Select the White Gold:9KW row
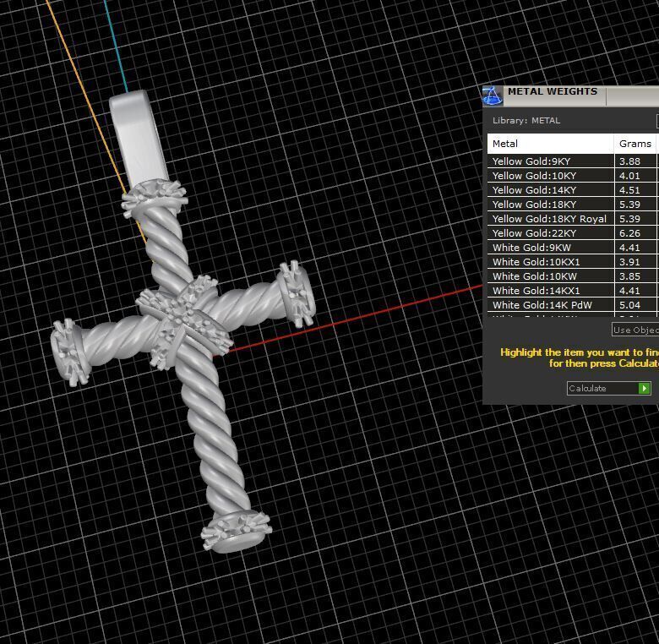 click(x=573, y=247)
